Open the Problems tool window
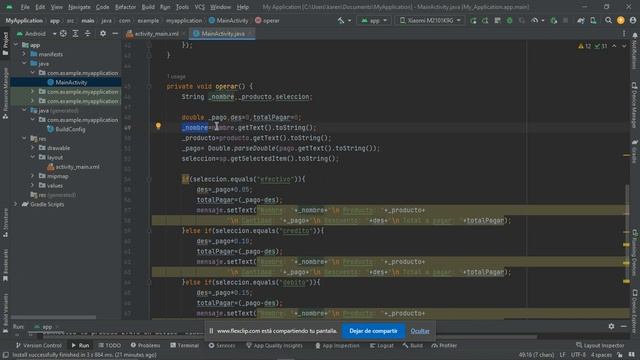This screenshot has width=640, height=360. pyautogui.click(x=145, y=346)
